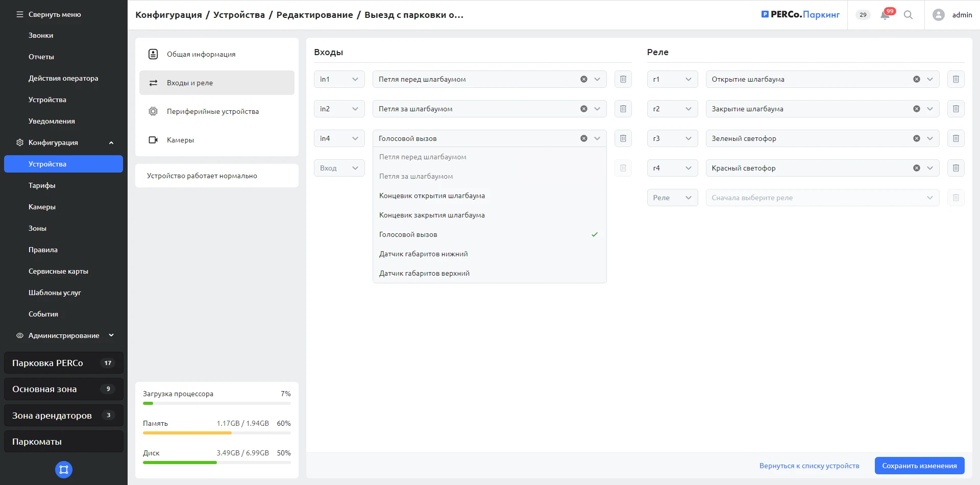Image resolution: width=980 pixels, height=485 pixels.
Task: Delete the r2 relay row
Action: [955, 109]
